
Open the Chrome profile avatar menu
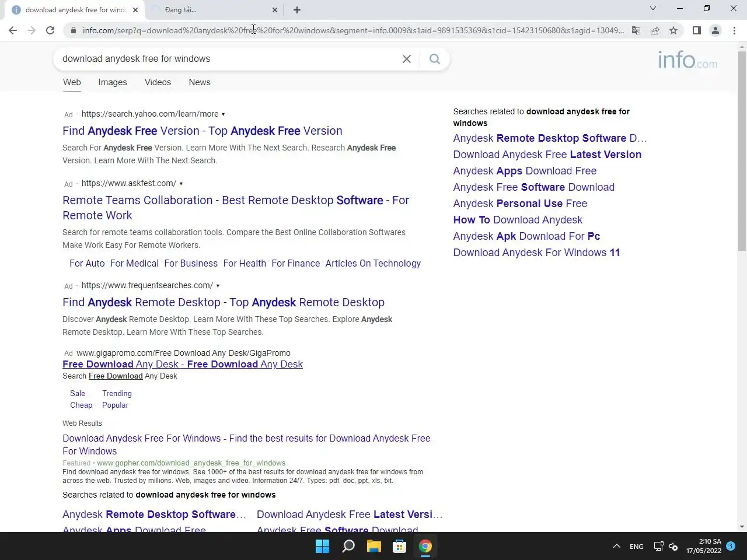point(715,30)
